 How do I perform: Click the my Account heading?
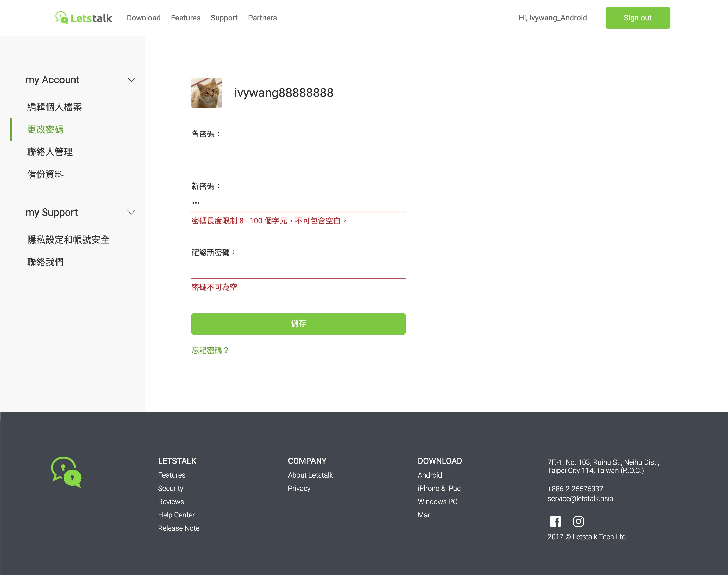[x=53, y=80]
